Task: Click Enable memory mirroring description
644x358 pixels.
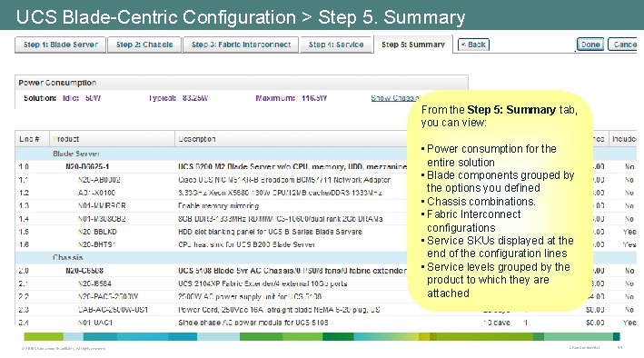Action: [x=218, y=205]
